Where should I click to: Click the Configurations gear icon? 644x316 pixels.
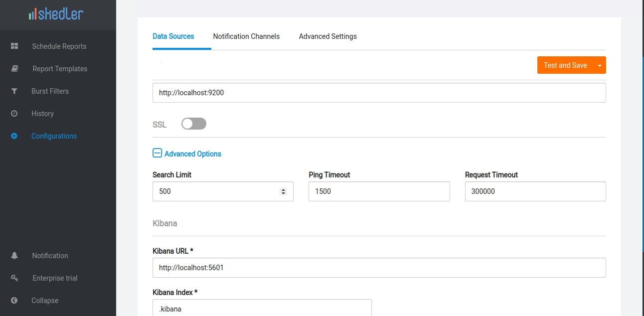pos(14,136)
